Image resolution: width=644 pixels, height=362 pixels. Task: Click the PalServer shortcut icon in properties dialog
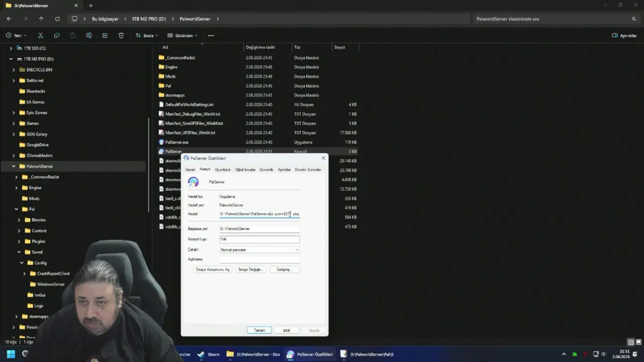coord(193,182)
